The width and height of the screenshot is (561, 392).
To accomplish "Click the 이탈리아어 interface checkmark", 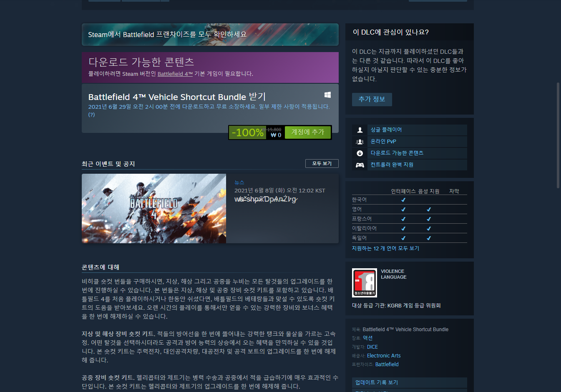I will [403, 229].
